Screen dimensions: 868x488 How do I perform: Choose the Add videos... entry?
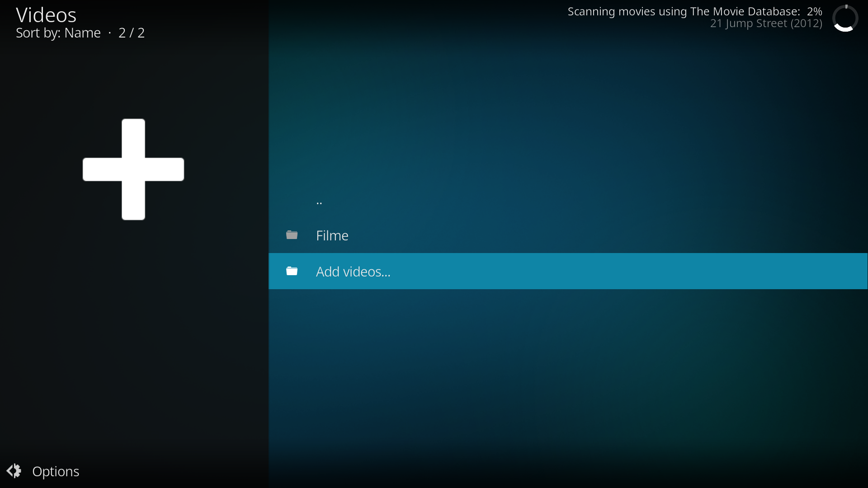568,271
